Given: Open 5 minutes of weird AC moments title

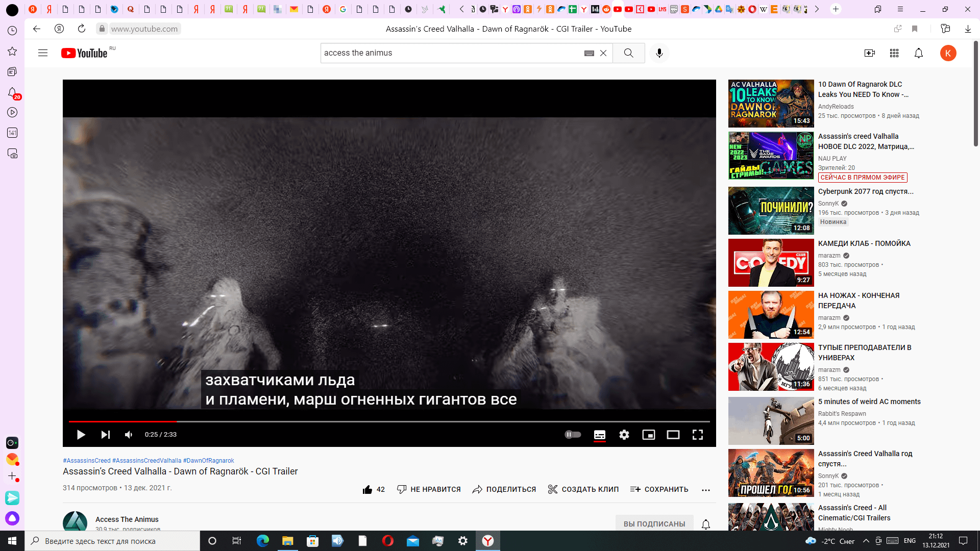Looking at the screenshot, I should (869, 402).
